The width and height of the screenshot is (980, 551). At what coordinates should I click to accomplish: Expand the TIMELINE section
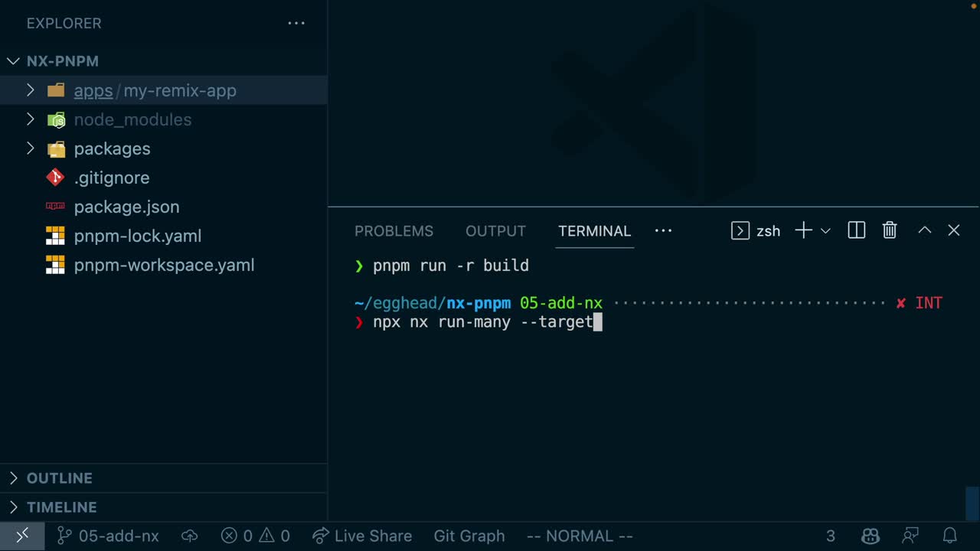[61, 507]
